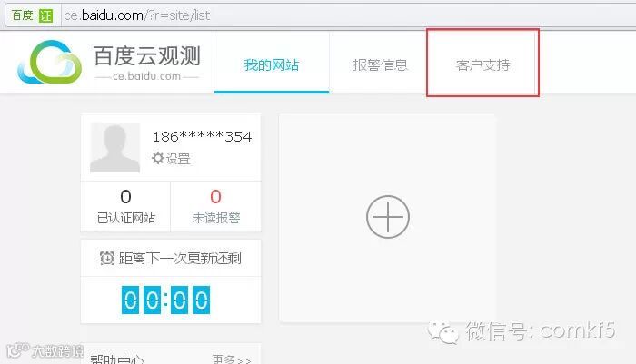Switch to the 报警信息 tab

click(380, 64)
